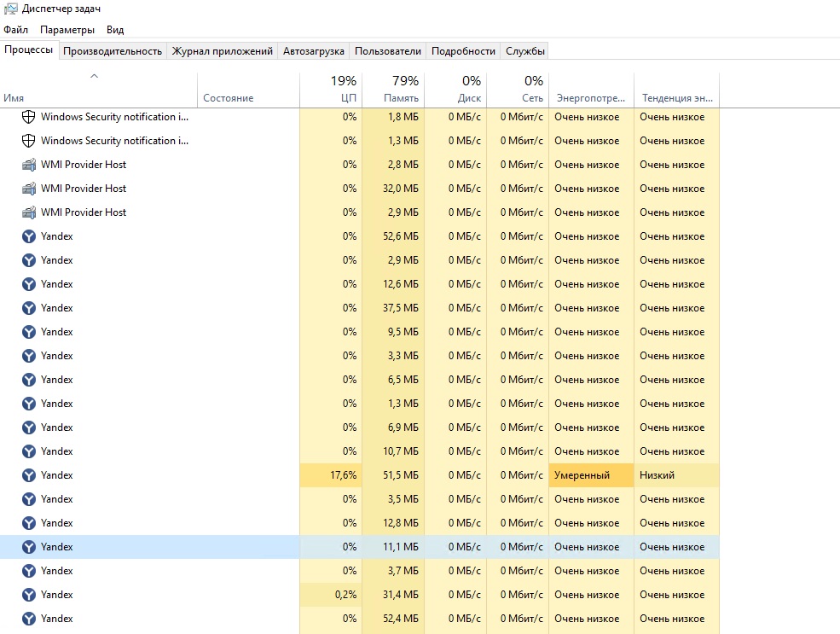
Task: Click WMI Provider Host icon in 2,9 МБ row
Action: [28, 212]
